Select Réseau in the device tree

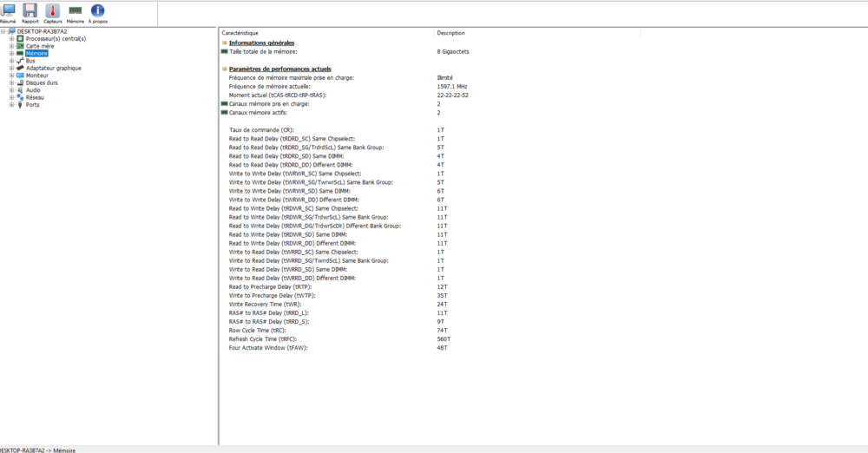click(35, 97)
